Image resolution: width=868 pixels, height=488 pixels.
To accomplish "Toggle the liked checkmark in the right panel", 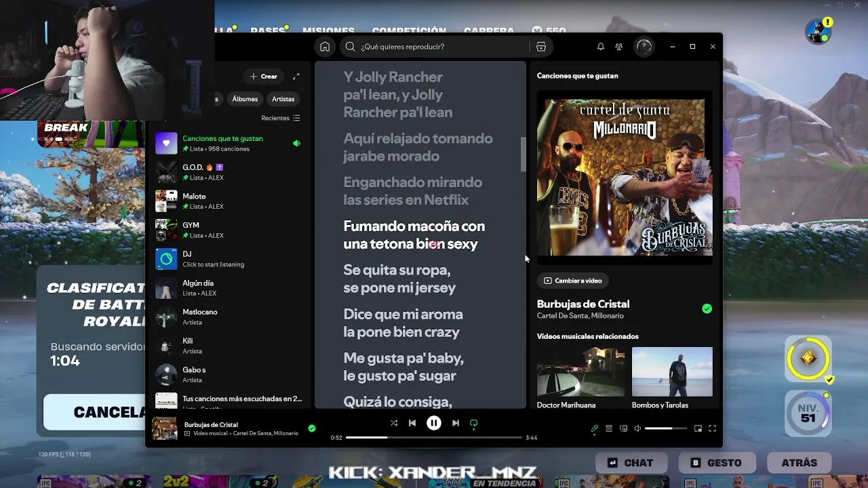I will [707, 309].
